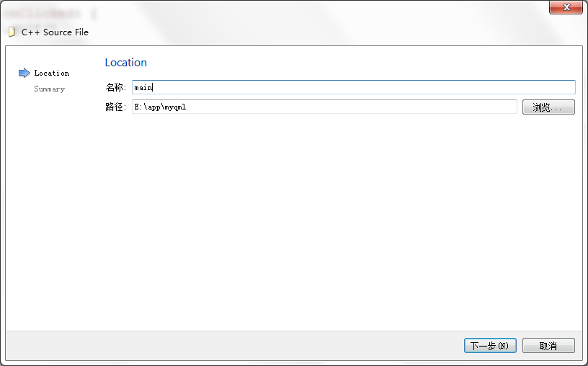Click the blue arrow beside Location step

click(24, 73)
